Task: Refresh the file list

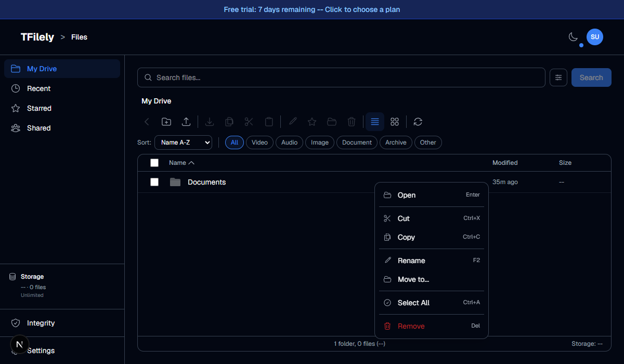Action: point(418,122)
